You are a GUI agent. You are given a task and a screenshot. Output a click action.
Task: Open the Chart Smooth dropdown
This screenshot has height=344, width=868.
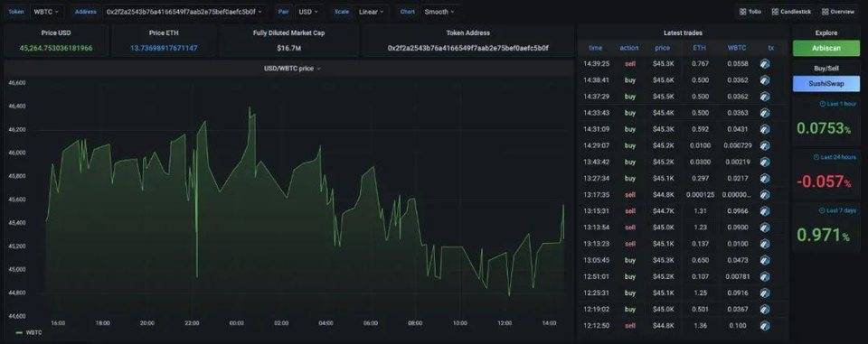[x=439, y=12]
